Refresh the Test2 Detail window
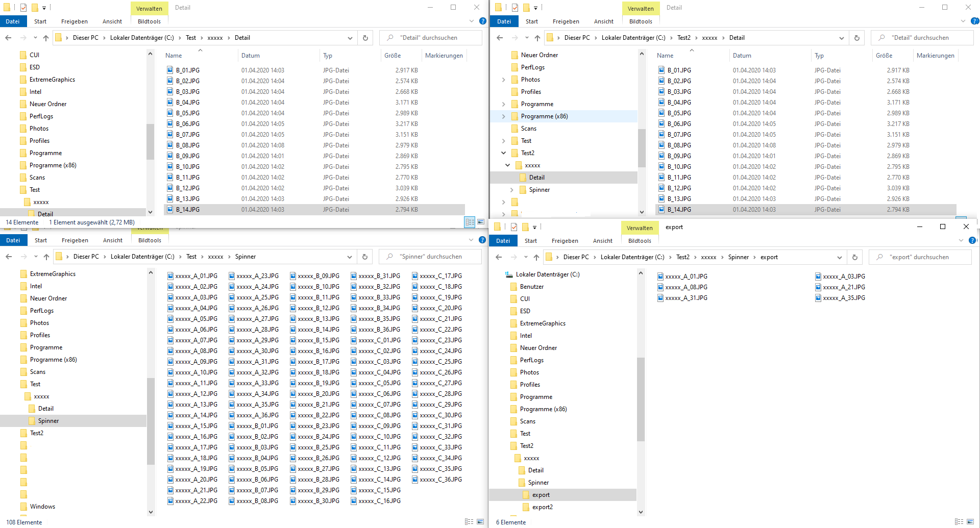Image resolution: width=980 pixels, height=528 pixels. pos(857,38)
